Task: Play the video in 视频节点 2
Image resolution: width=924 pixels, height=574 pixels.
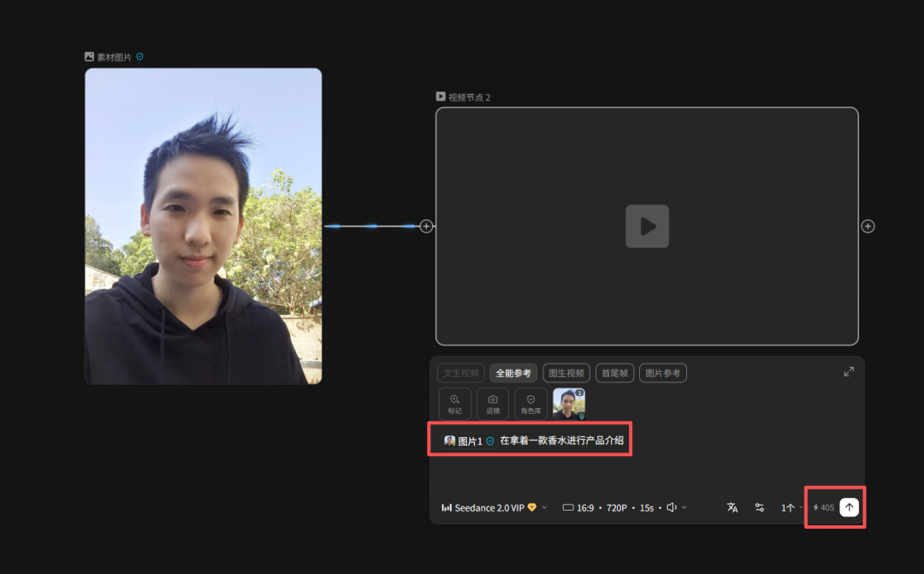Action: 647,227
